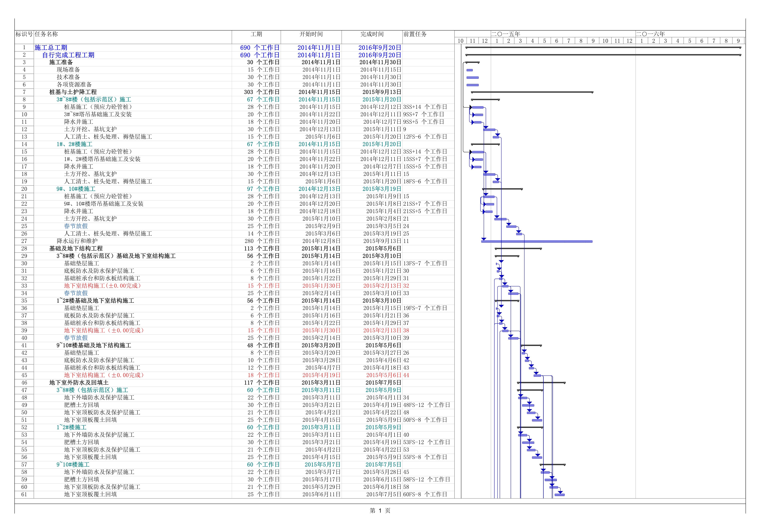Click the 前置任务 column header
760x532 pixels.
[415, 34]
